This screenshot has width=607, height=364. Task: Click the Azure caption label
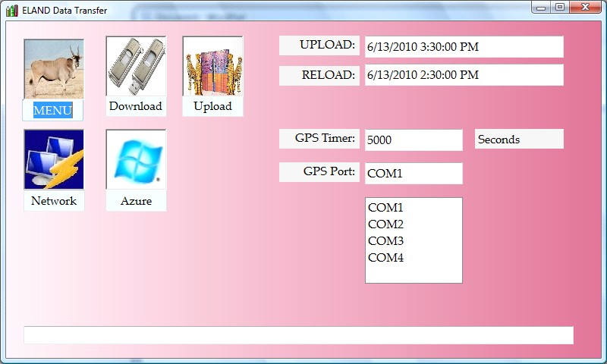point(136,201)
